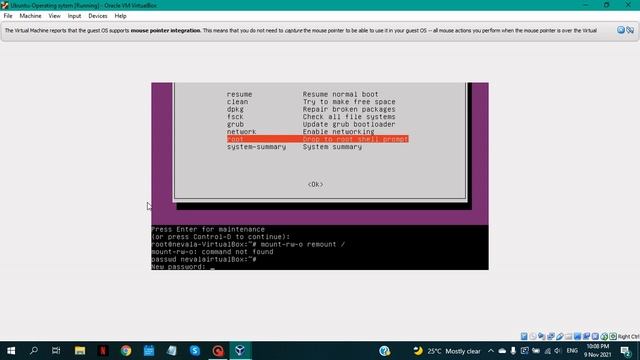
Task: Click the don't-show-again icon on notification bar
Action: [630, 30]
